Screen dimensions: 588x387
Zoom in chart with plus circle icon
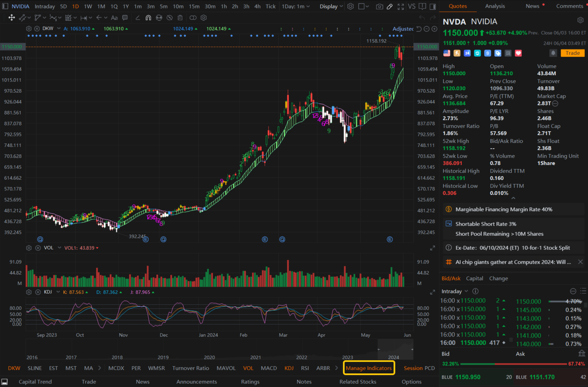[434, 29]
